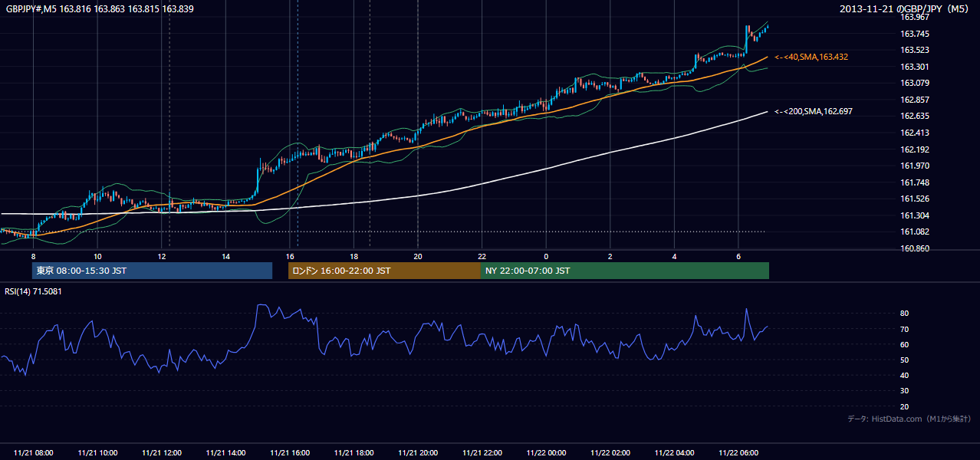Click hour label 14 under price chart

coord(225,256)
